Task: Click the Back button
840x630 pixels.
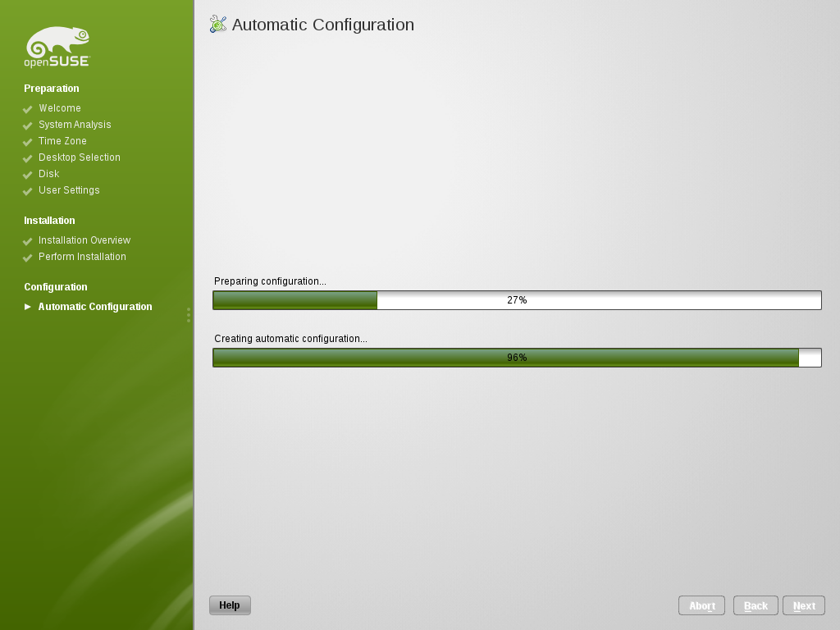Action: point(756,605)
